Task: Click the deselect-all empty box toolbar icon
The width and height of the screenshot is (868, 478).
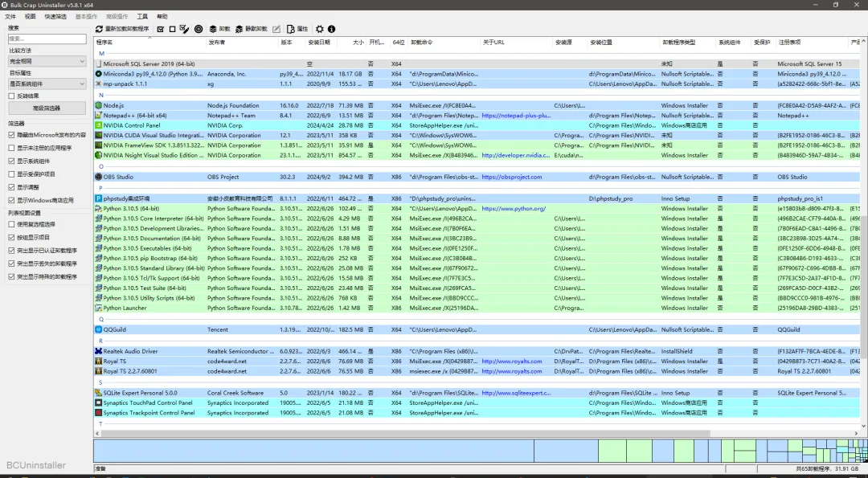Action: (x=172, y=29)
